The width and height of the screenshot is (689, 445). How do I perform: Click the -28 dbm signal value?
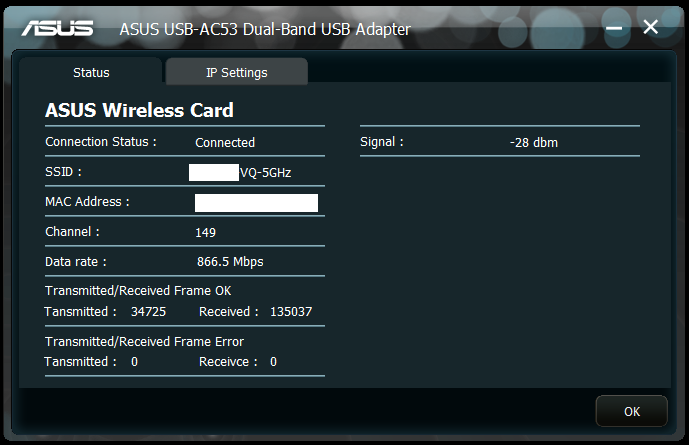[x=533, y=143]
